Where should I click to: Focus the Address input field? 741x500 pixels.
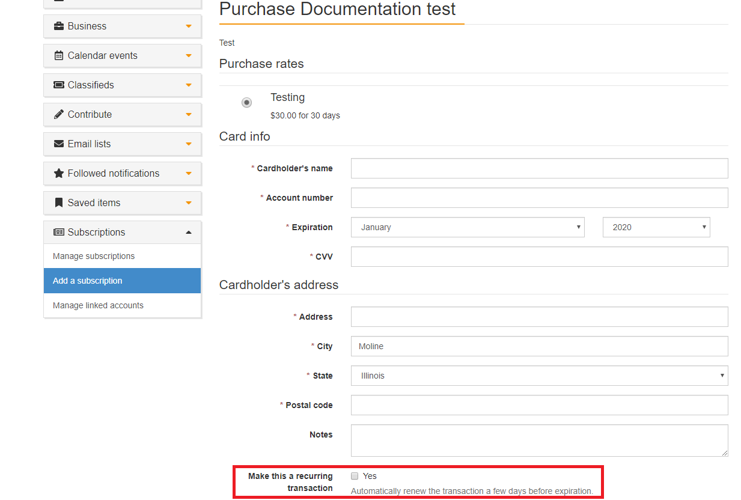[539, 317]
